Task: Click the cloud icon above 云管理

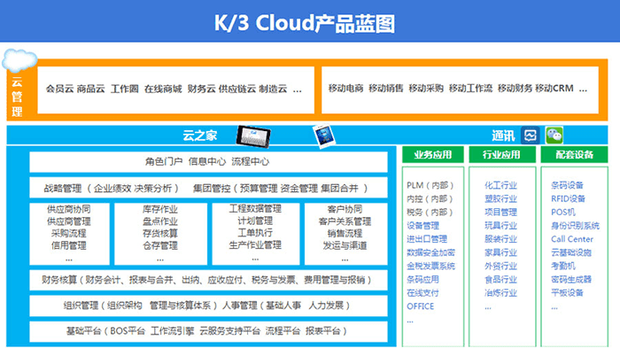Action: tap(18, 60)
